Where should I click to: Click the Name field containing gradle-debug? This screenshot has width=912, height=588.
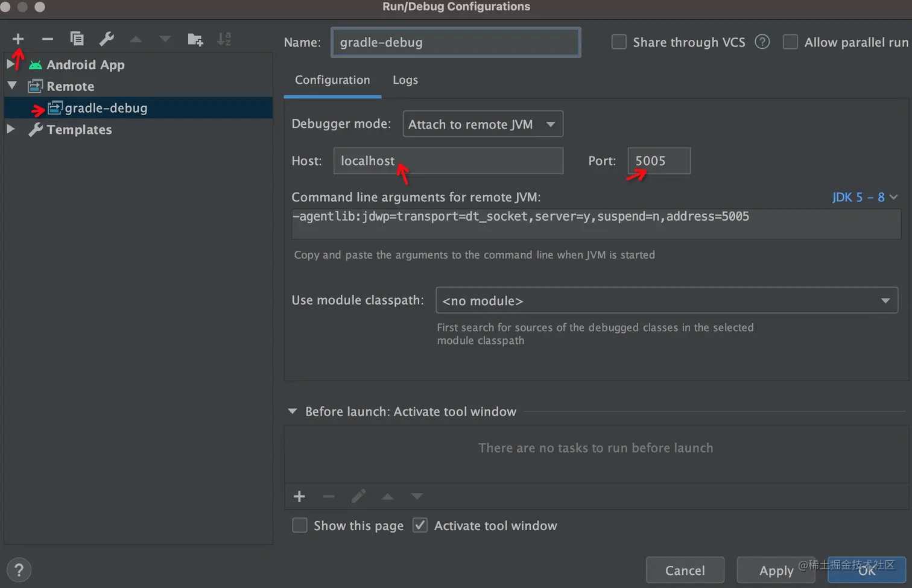click(x=456, y=42)
